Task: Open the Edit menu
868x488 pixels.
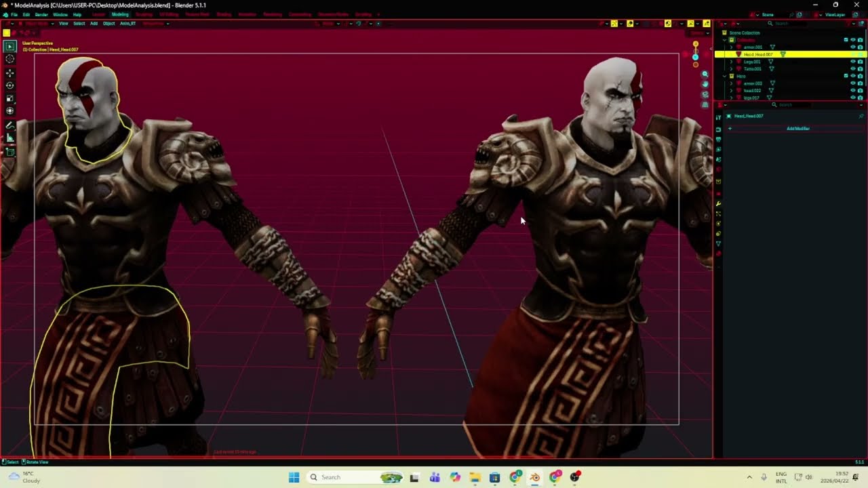Action: (x=26, y=14)
